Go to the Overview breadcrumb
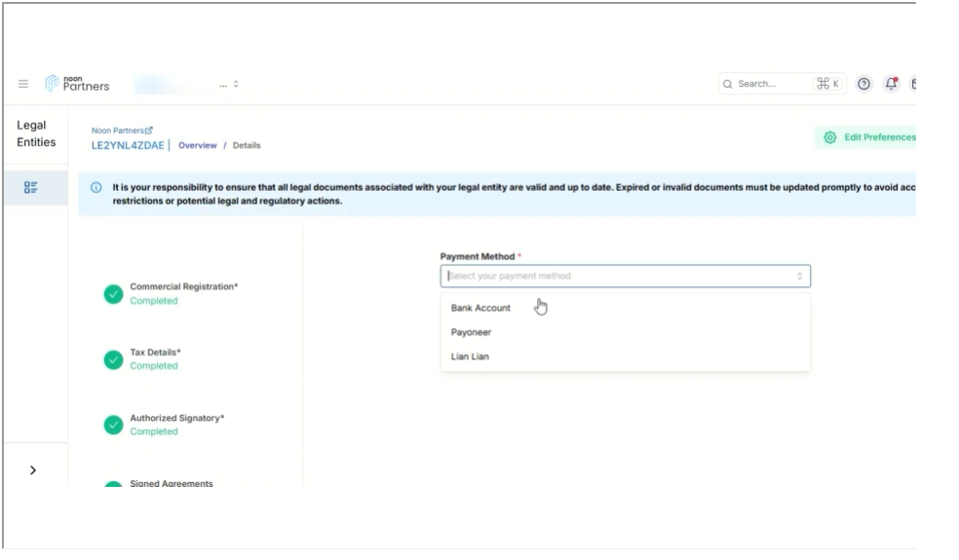The image size is (959, 560). point(198,146)
